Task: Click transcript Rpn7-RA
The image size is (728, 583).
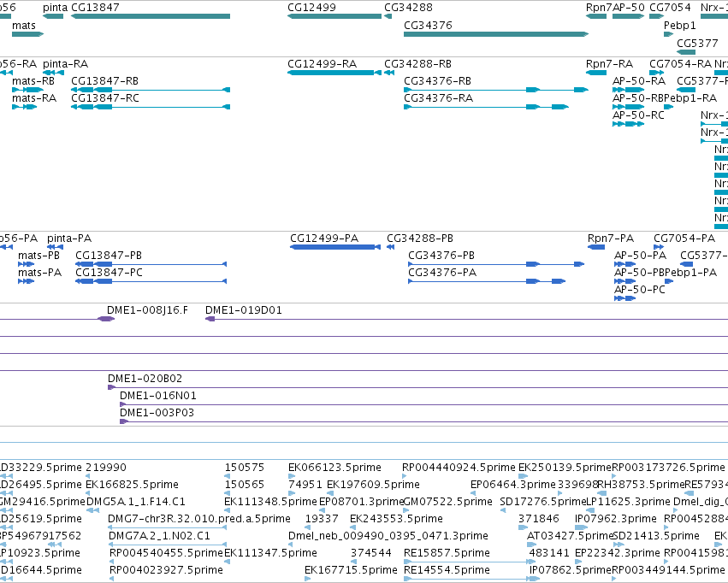Action: pyautogui.click(x=596, y=73)
